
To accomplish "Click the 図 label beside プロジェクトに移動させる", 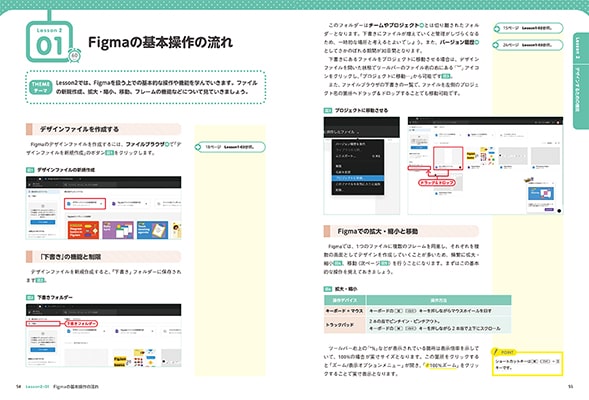I will [x=328, y=110].
